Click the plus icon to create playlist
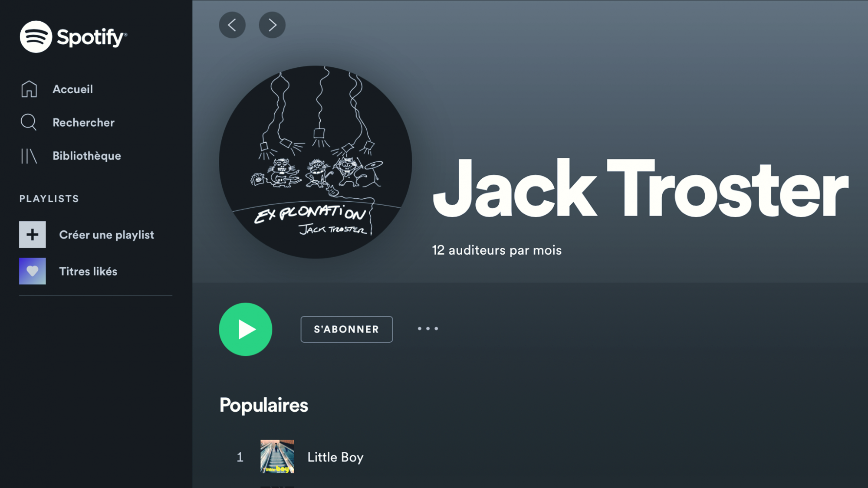Screen dimensions: 868x488 click(33, 235)
